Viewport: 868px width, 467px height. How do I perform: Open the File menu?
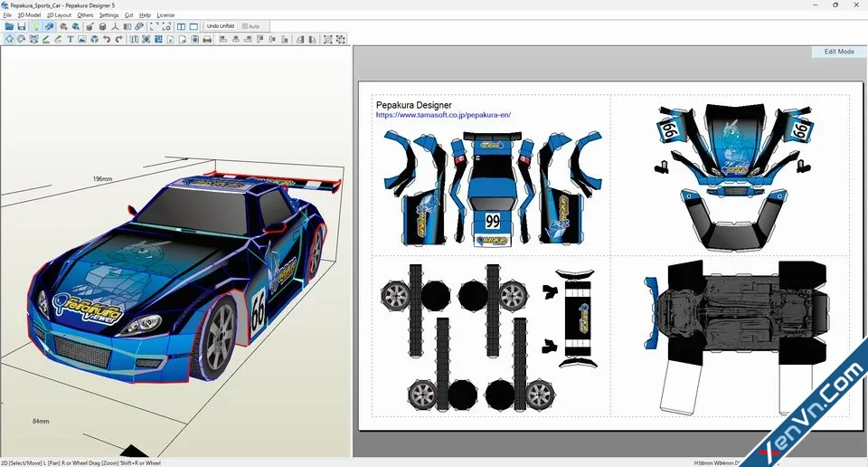tap(7, 15)
